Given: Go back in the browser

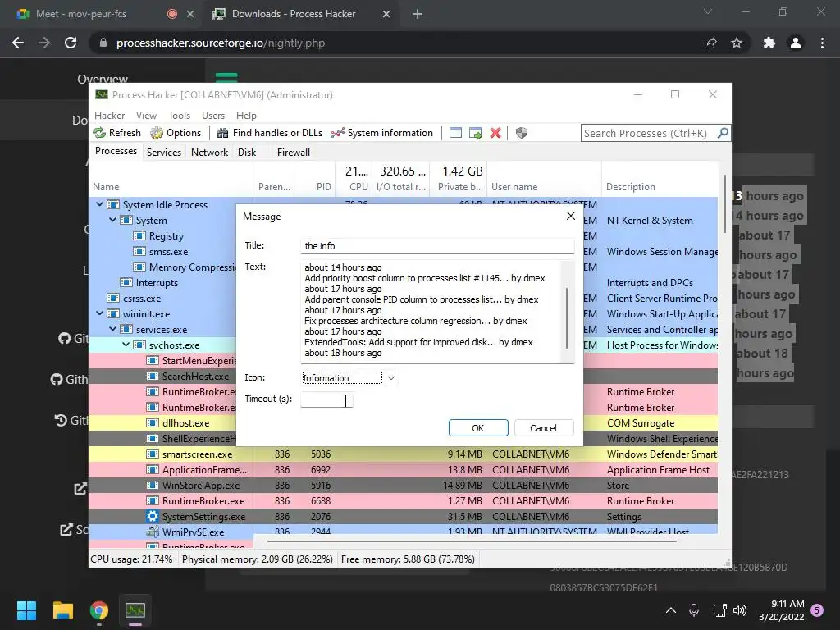Looking at the screenshot, I should click(x=18, y=43).
